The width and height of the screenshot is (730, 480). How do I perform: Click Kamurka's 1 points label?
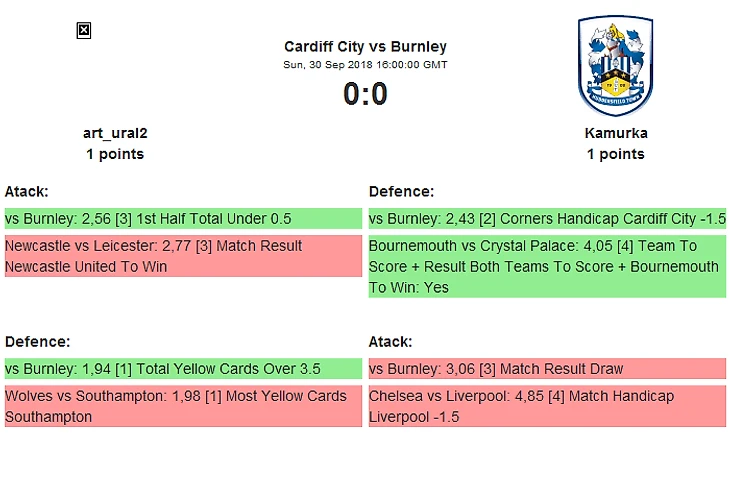615,154
